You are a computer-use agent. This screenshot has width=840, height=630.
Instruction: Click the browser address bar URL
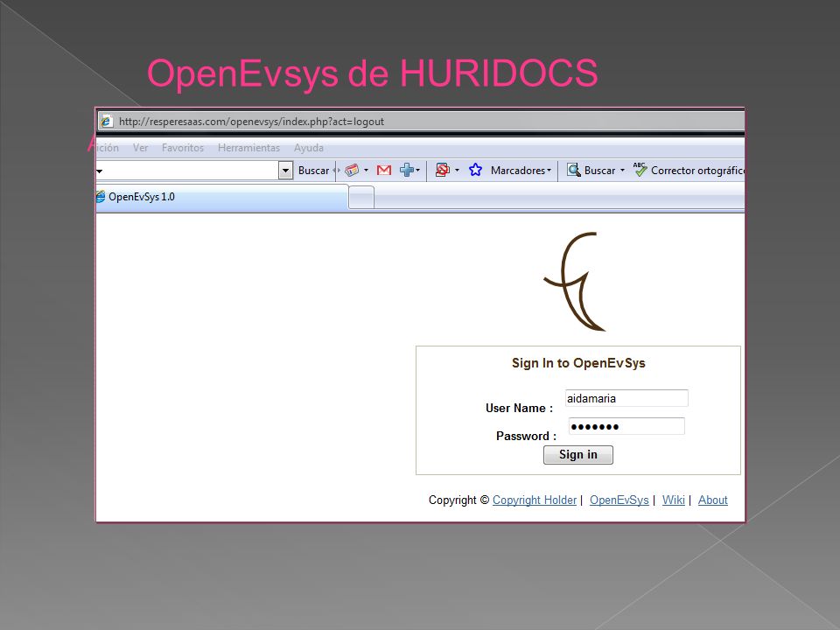[x=251, y=122]
